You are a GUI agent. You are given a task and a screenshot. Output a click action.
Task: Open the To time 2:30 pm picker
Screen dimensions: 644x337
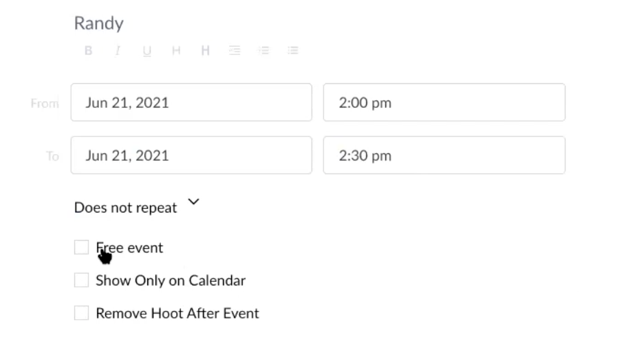(x=444, y=155)
